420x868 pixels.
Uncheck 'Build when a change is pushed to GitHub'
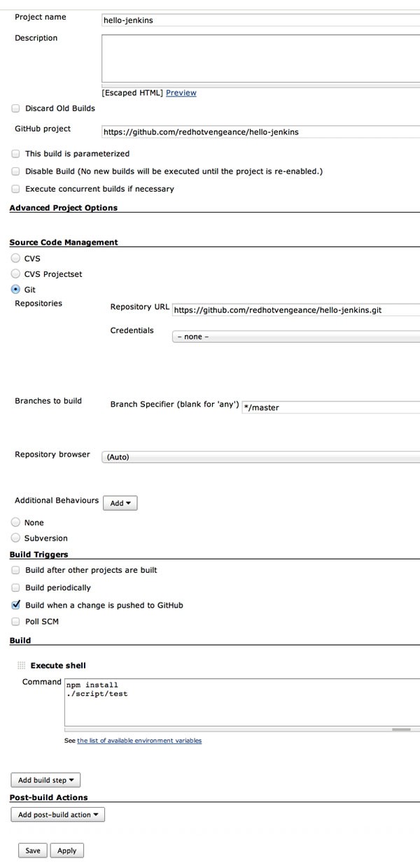(15, 605)
